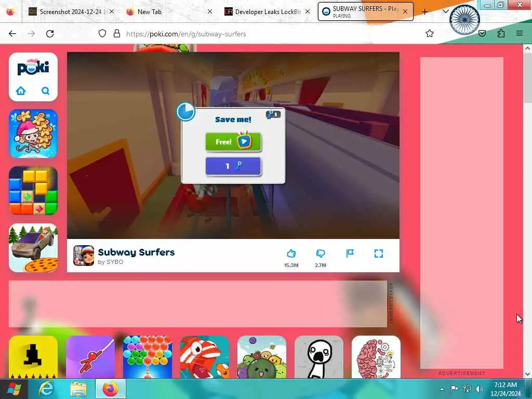This screenshot has width=532, height=399.
Task: Open the Windows Start menu
Action: point(14,389)
